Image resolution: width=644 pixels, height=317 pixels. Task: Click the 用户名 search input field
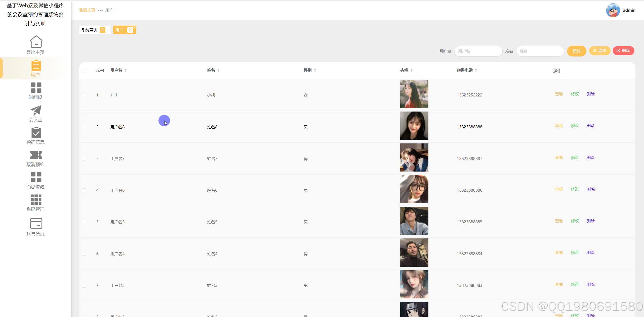pos(478,51)
